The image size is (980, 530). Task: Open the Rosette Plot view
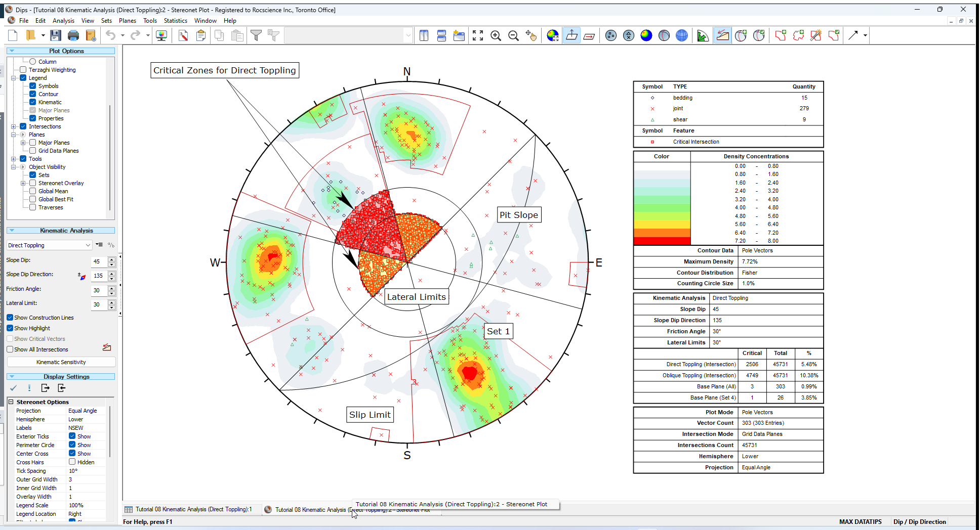tap(703, 35)
